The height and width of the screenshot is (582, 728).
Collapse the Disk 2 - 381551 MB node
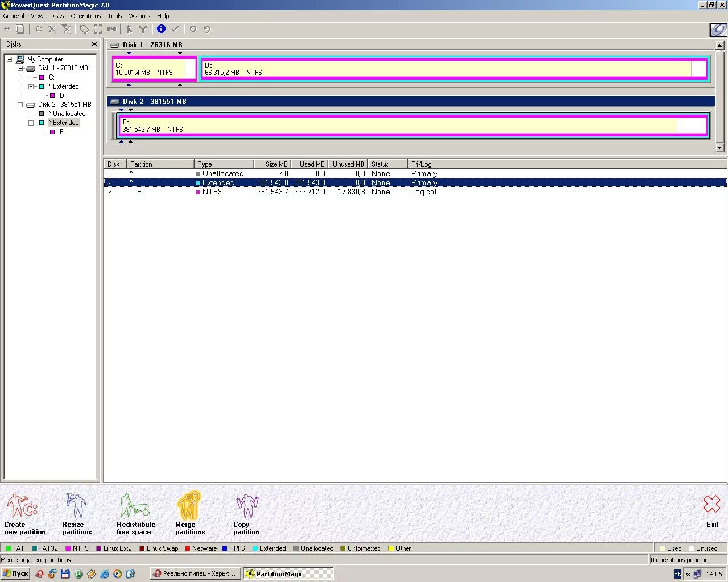(x=20, y=105)
